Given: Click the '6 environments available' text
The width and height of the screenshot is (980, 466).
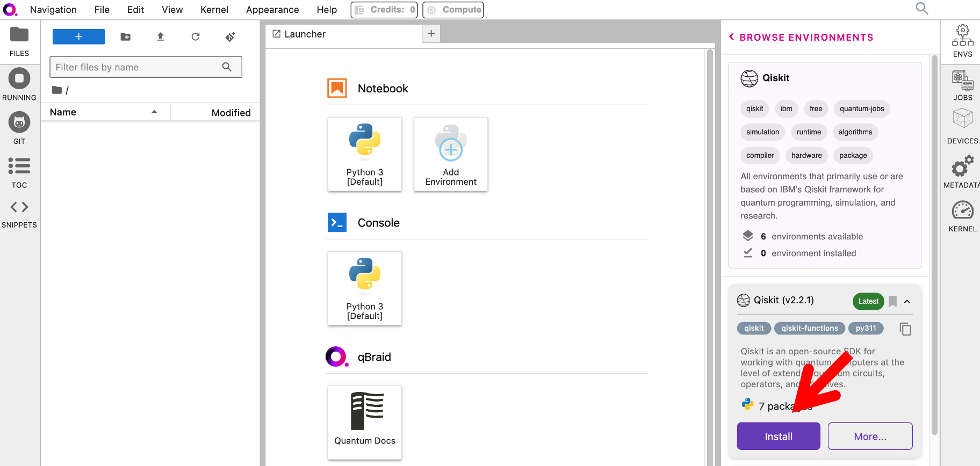Looking at the screenshot, I should [x=812, y=237].
